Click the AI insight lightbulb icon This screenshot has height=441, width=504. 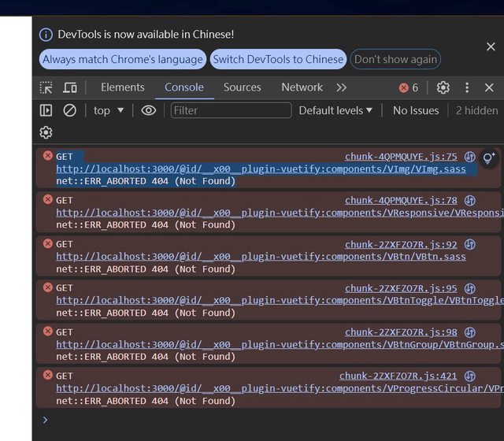coord(488,157)
